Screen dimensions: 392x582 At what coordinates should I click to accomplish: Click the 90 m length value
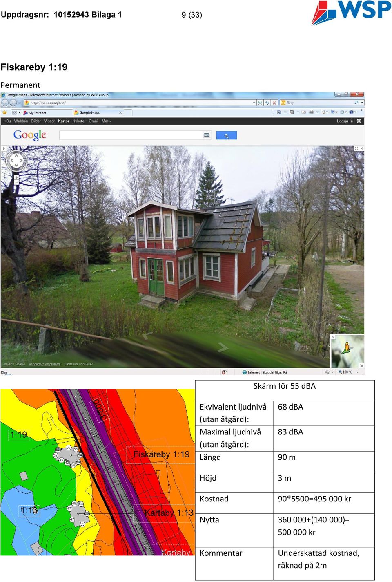(x=287, y=457)
